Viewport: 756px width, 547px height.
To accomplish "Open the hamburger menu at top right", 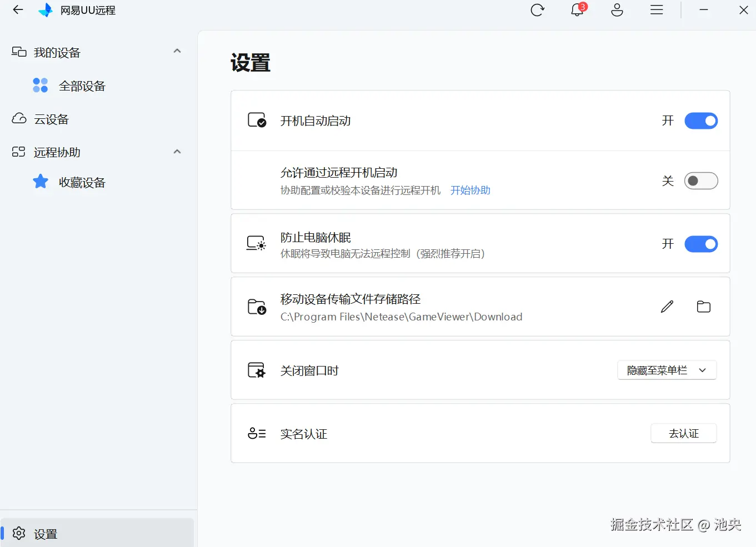I will coord(656,9).
